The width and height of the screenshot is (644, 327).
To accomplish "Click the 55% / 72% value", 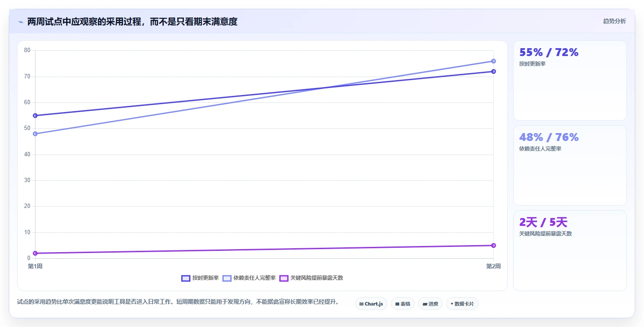I will tap(549, 52).
